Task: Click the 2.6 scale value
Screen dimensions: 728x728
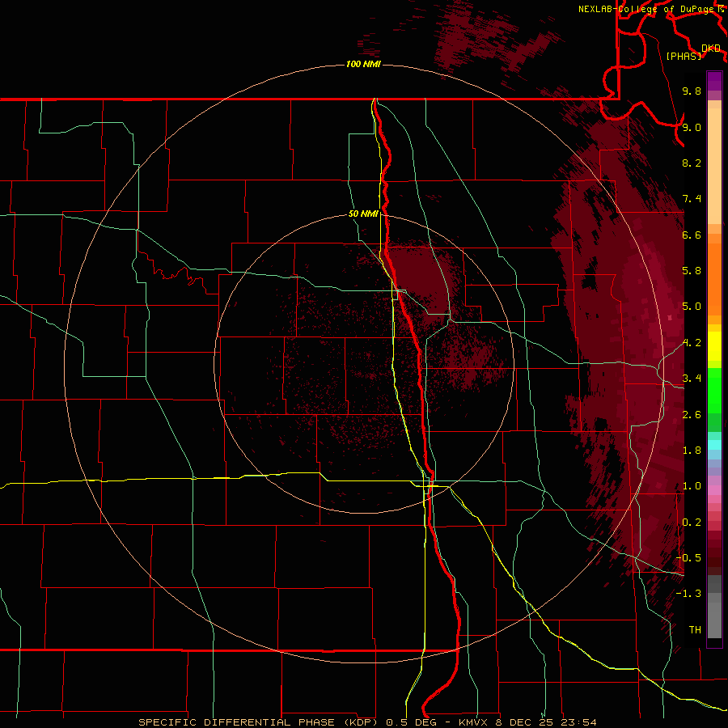Action: [692, 415]
